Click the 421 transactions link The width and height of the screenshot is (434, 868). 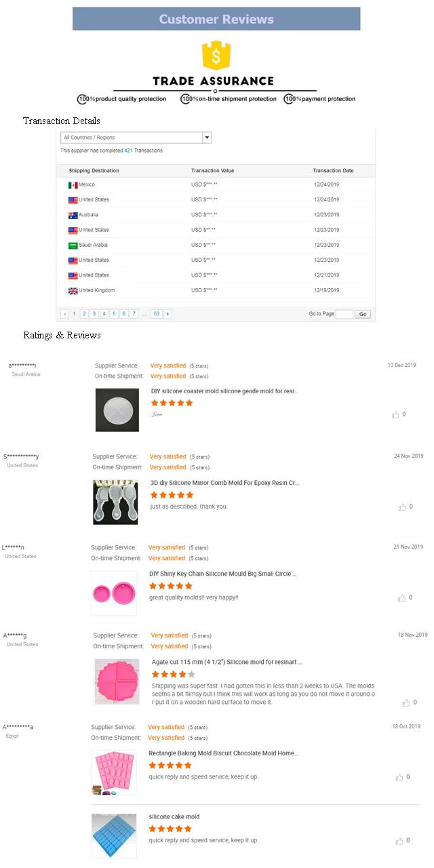click(128, 151)
